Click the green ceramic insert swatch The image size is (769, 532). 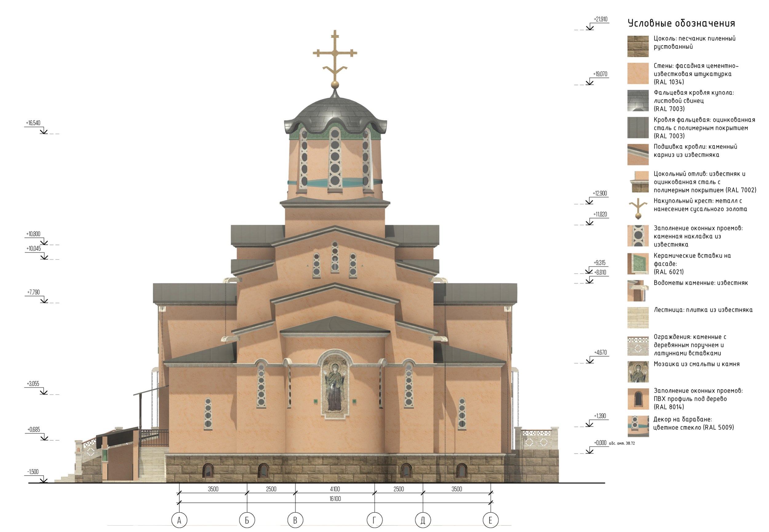(x=638, y=264)
